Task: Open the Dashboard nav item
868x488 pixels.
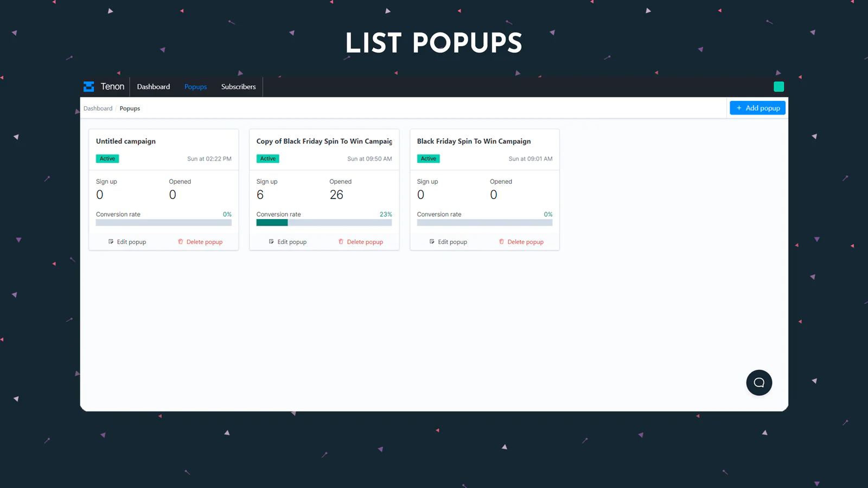Action: 154,87
